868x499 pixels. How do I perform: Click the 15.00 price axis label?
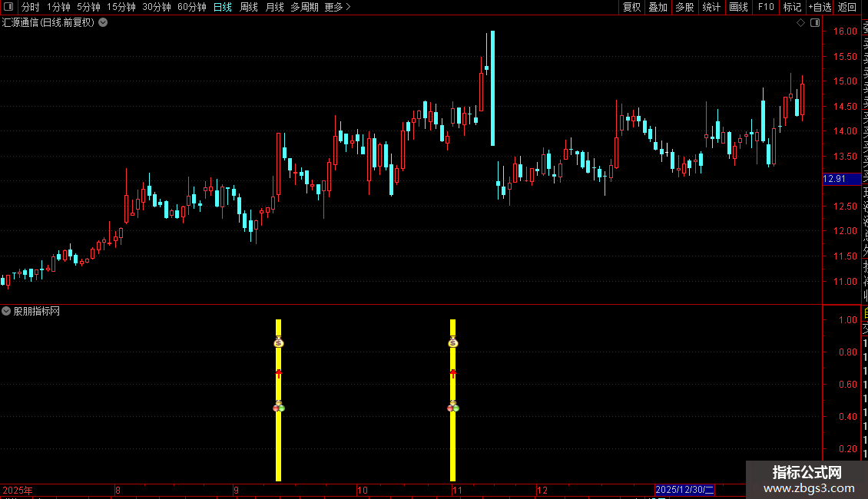pyautogui.click(x=845, y=81)
